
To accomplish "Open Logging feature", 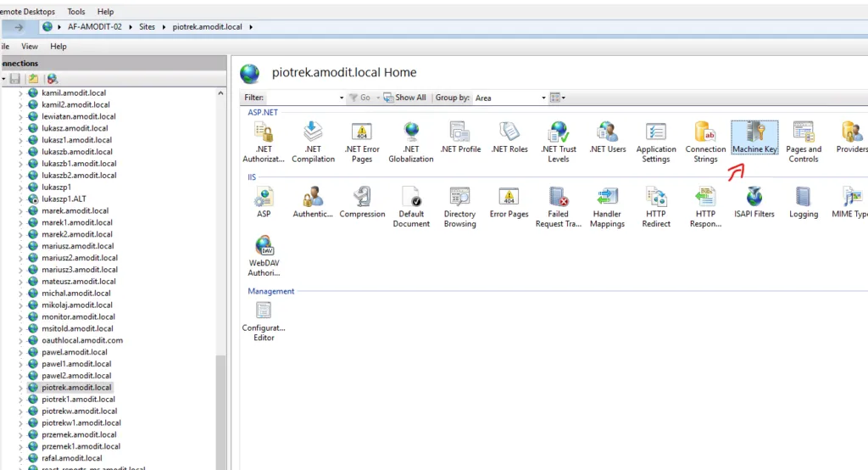I will coord(804,202).
